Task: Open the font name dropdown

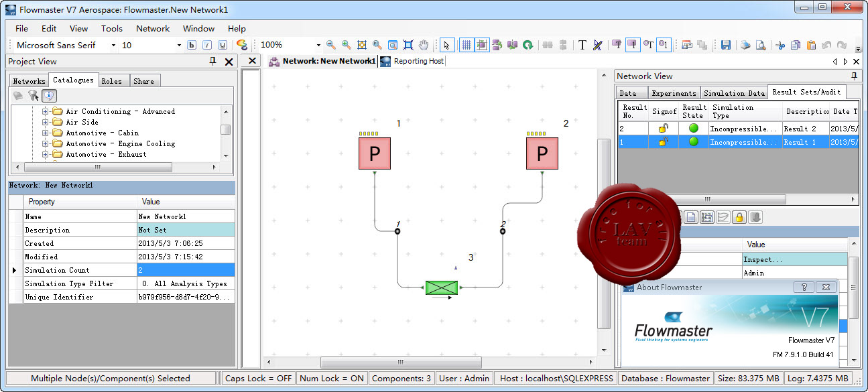Action: (x=113, y=45)
